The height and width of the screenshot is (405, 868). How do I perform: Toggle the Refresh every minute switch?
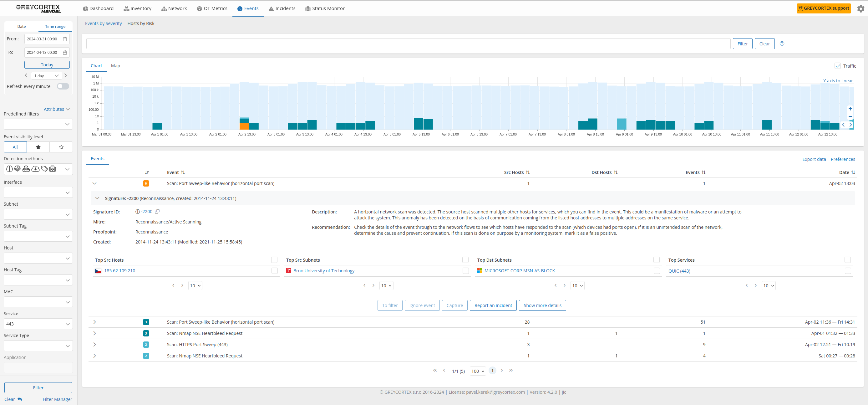coord(63,86)
